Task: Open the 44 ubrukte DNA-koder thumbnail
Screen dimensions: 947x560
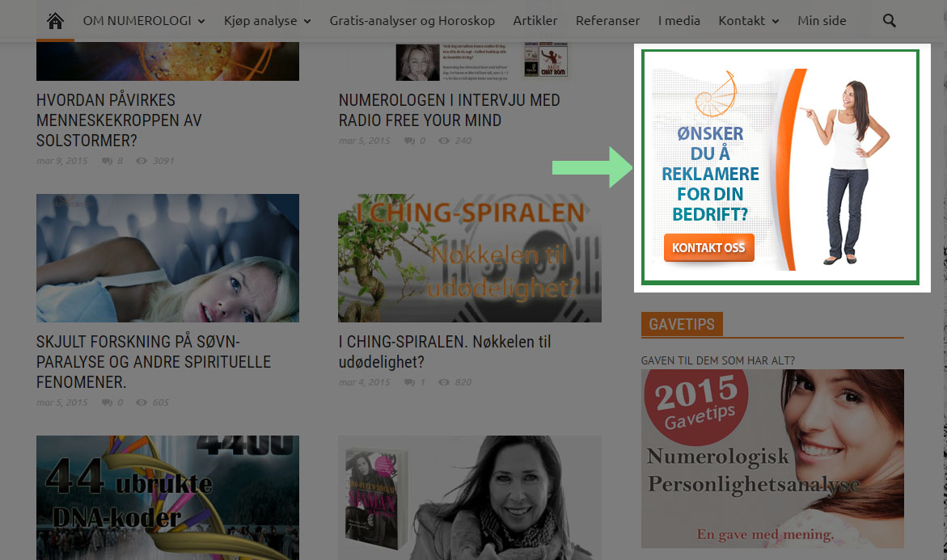Action: pyautogui.click(x=167, y=498)
